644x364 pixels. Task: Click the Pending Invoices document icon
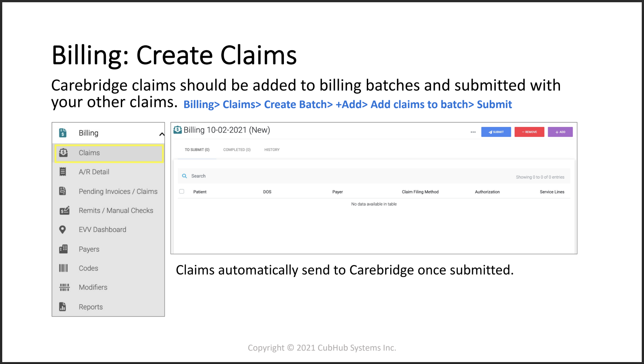pyautogui.click(x=63, y=191)
